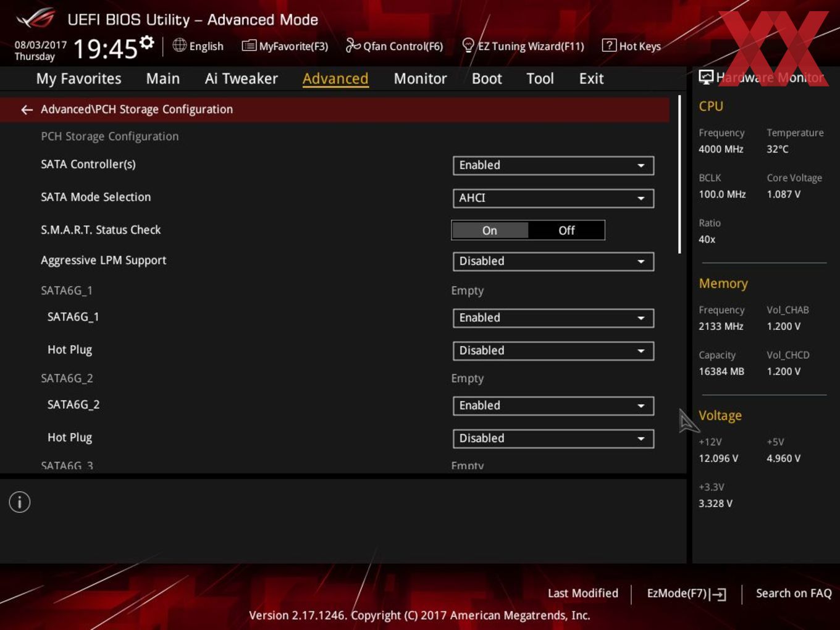Open date and time settings gear

pyautogui.click(x=146, y=42)
